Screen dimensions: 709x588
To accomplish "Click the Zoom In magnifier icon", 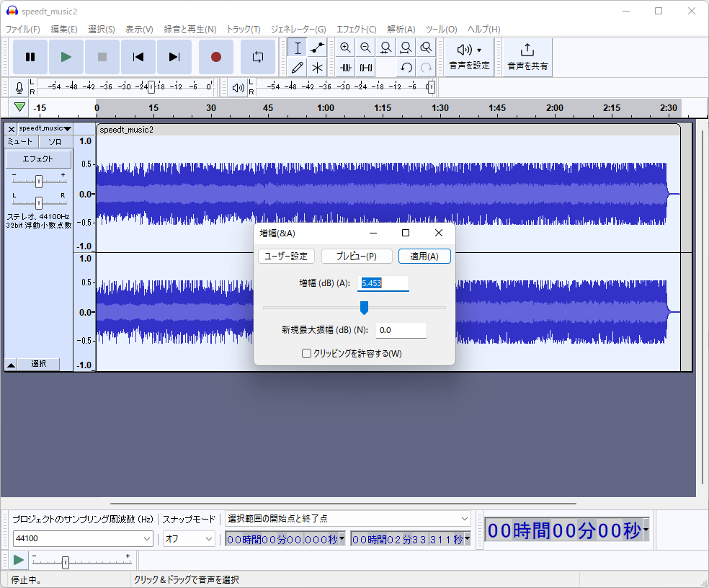I will pos(346,48).
